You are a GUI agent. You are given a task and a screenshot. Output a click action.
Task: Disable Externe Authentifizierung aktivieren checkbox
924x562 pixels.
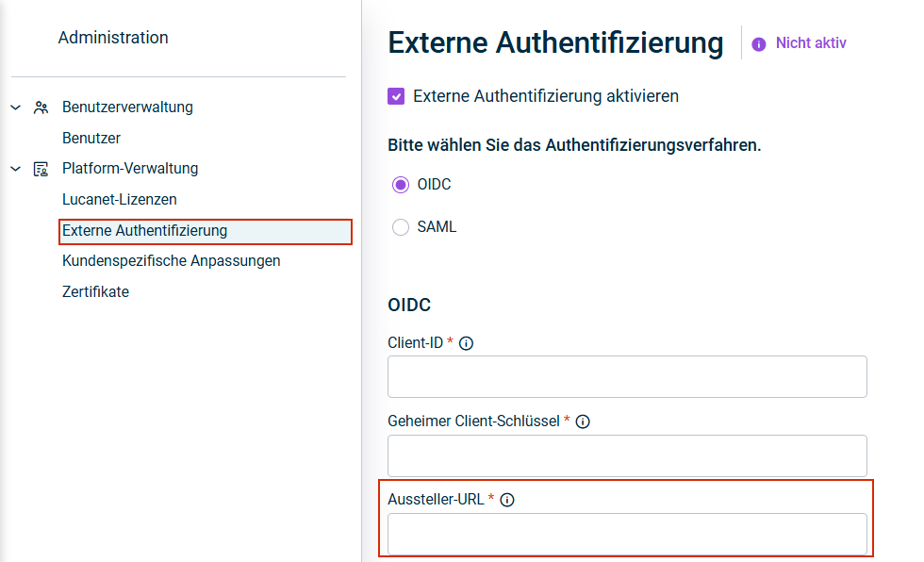pos(397,96)
